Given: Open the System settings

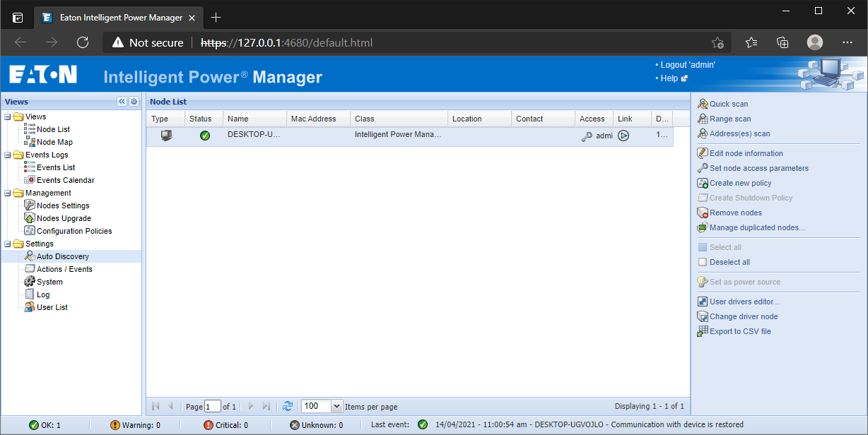Looking at the screenshot, I should point(49,282).
